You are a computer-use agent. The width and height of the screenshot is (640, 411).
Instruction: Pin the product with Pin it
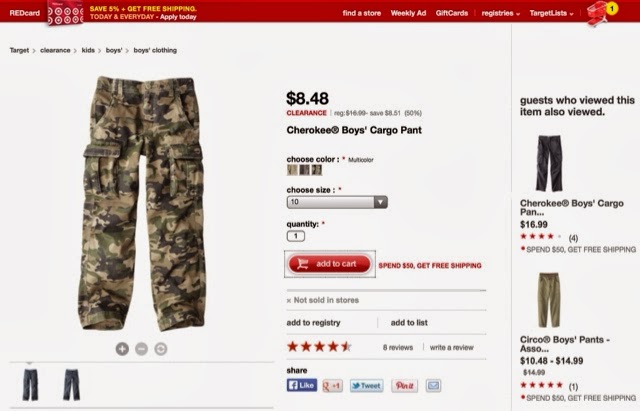[404, 385]
